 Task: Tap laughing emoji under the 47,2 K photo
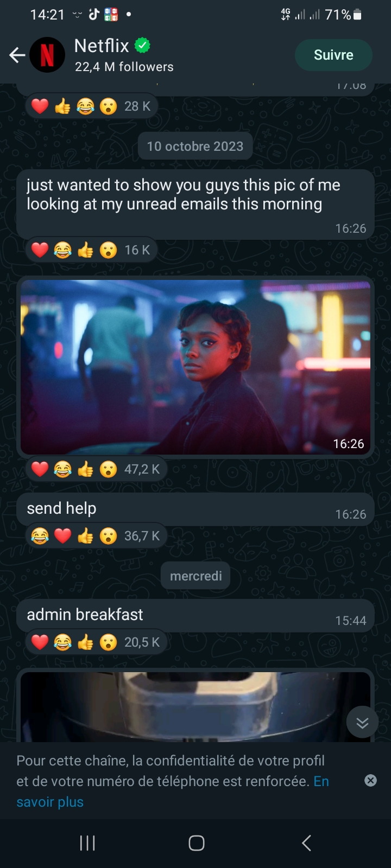(x=62, y=469)
